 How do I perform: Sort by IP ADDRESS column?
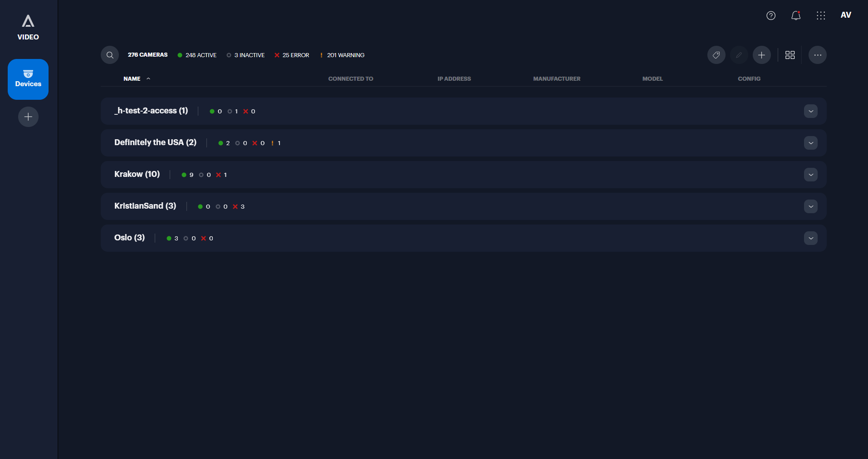pos(454,79)
